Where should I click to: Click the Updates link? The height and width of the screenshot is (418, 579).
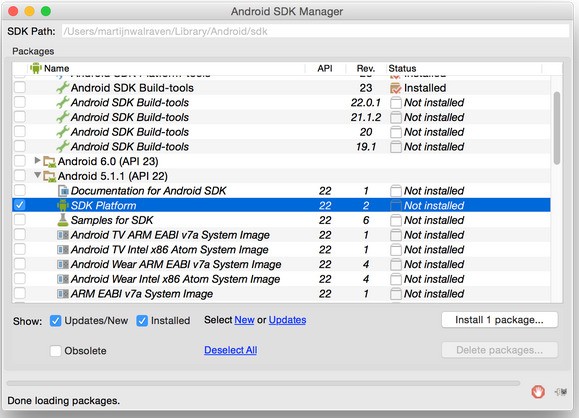point(287,320)
